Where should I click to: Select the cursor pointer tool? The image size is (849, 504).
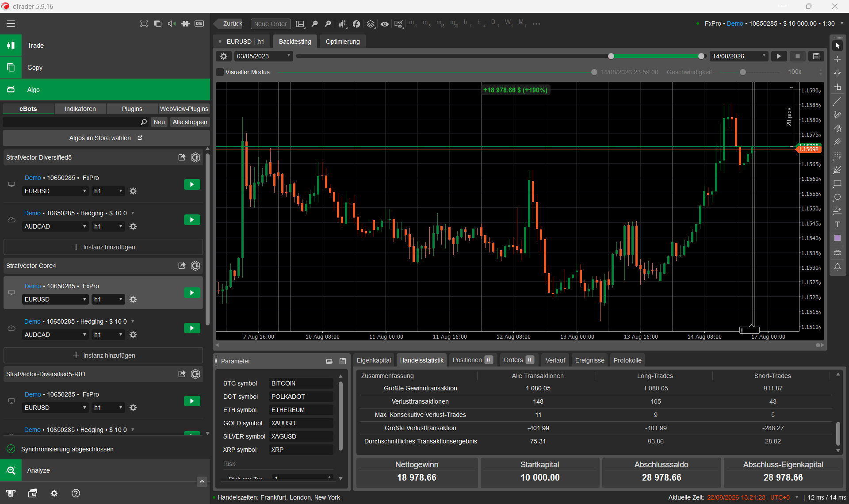pos(838,46)
